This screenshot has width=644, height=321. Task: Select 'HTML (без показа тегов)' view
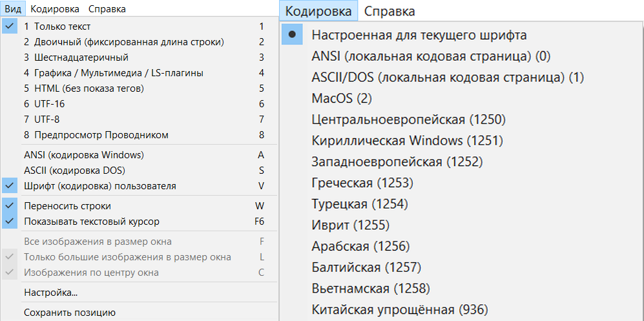tap(140, 88)
